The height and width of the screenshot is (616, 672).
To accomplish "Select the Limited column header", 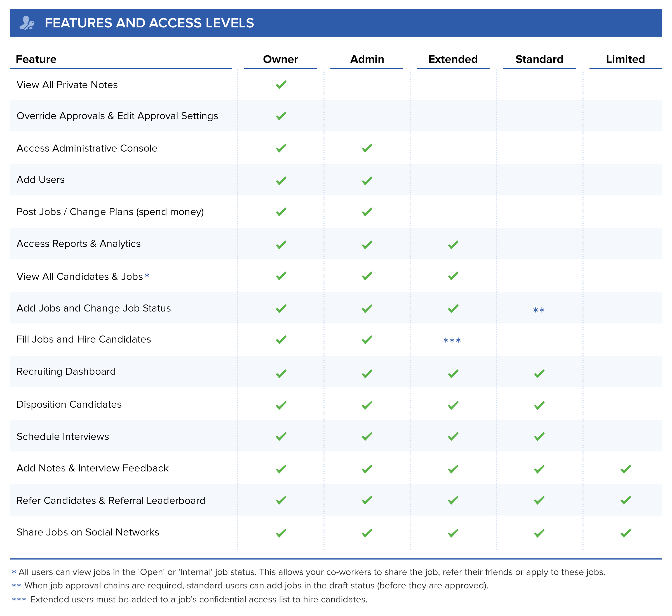I will click(x=625, y=59).
